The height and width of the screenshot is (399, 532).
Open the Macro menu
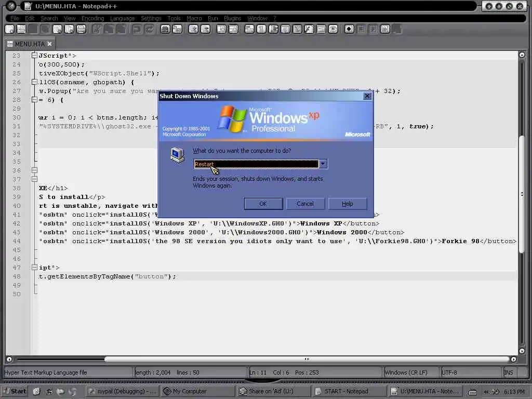194,18
